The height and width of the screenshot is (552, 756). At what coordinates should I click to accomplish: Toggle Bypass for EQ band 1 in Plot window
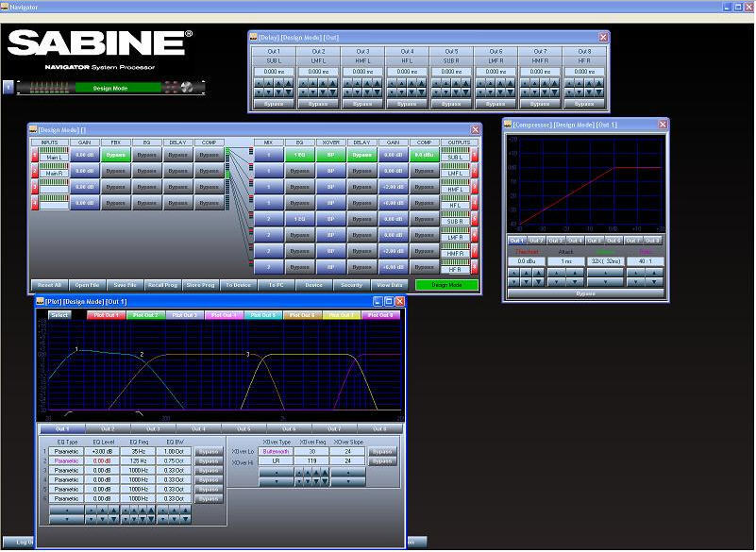[209, 452]
